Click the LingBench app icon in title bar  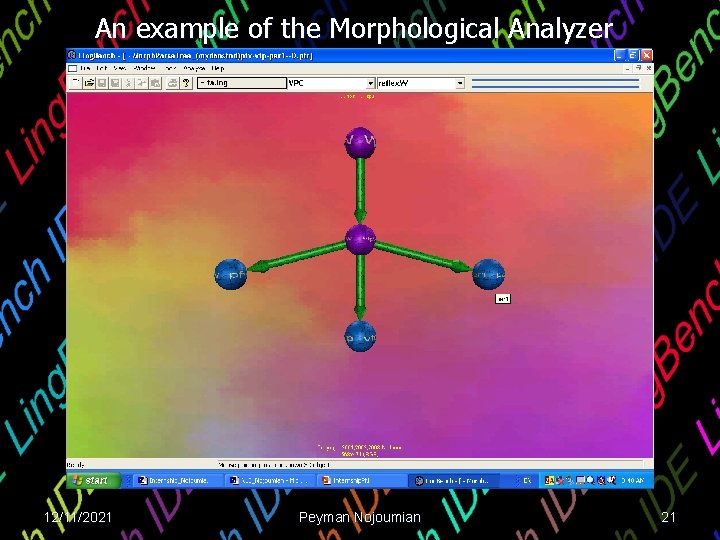click(x=72, y=55)
